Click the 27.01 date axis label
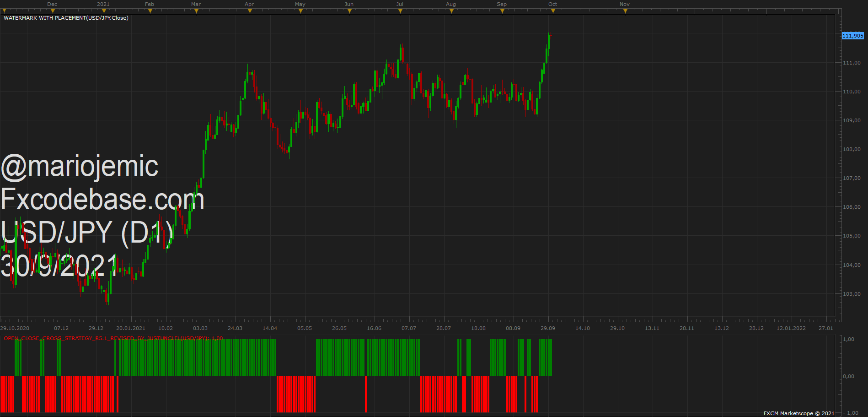Screen dimensions: 868x417 [826, 328]
